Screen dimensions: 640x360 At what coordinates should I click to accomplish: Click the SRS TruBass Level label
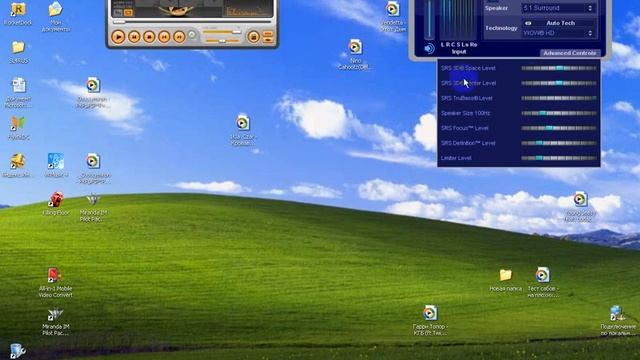coord(467,98)
